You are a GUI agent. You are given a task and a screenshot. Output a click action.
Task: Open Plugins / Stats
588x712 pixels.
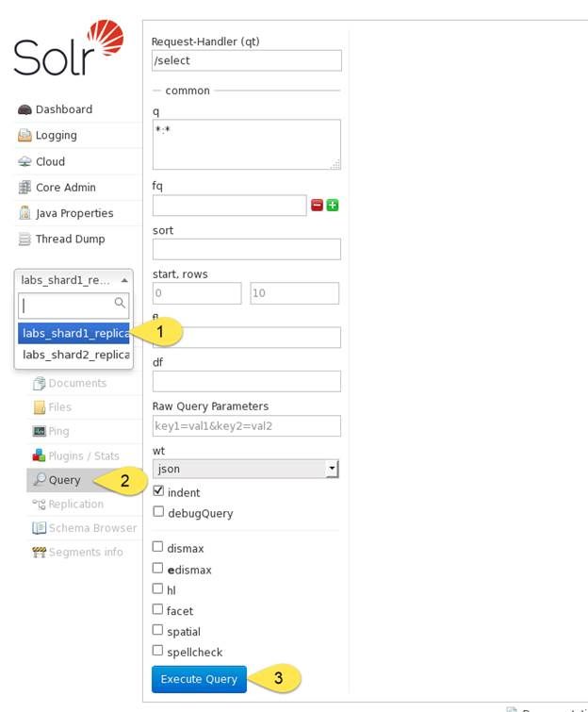pyautogui.click(x=84, y=455)
